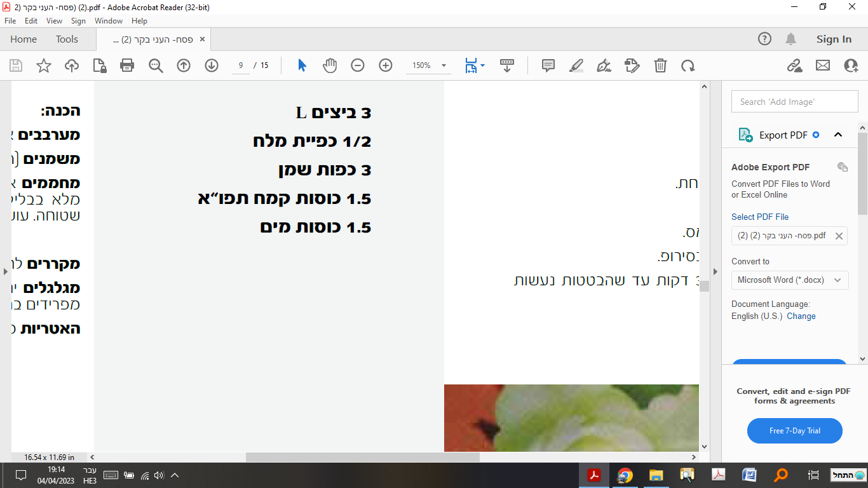Select the Highlight text tool
Screen dimensions: 868x488
576,65
